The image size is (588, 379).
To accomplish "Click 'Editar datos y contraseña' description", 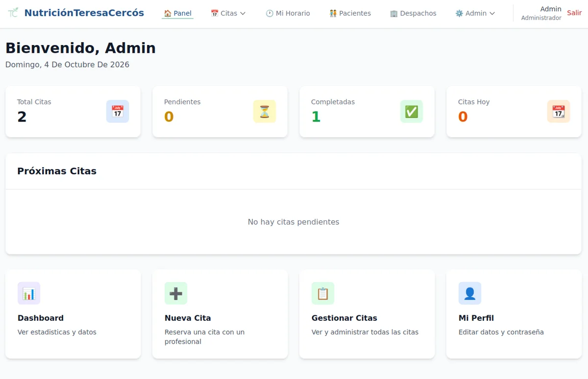I will [x=501, y=332].
